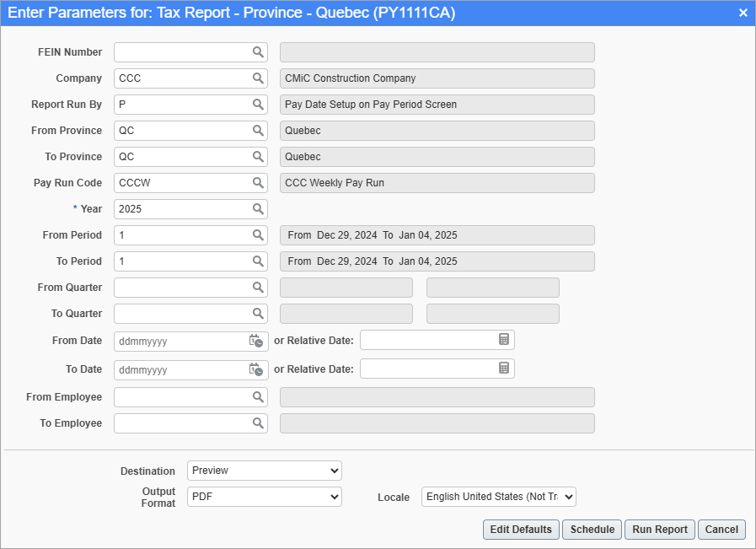This screenshot has width=756, height=549.
Task: Open the Year field lookup
Action: pyautogui.click(x=259, y=208)
